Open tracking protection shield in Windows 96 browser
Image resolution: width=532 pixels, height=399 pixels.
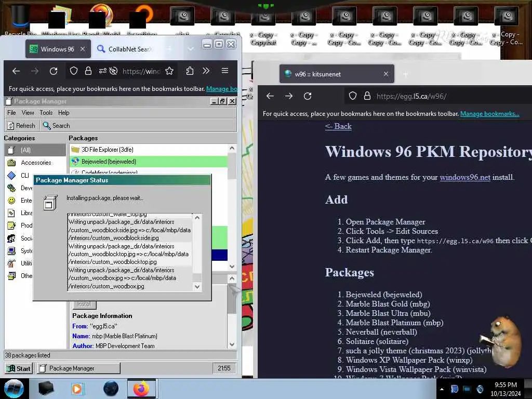click(74, 71)
